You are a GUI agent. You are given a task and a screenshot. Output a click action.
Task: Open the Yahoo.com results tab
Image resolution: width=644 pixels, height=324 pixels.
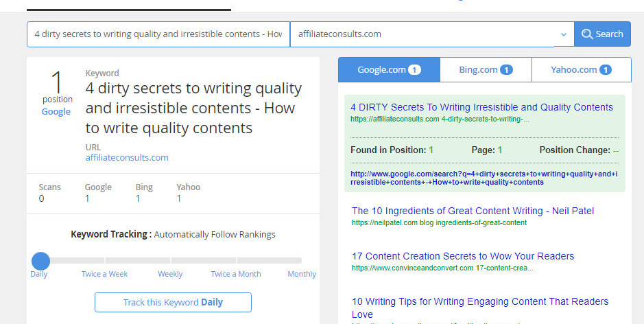coord(581,70)
